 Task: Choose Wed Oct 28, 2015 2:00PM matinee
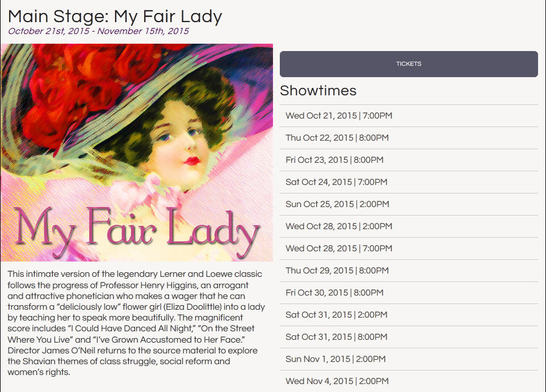(339, 226)
